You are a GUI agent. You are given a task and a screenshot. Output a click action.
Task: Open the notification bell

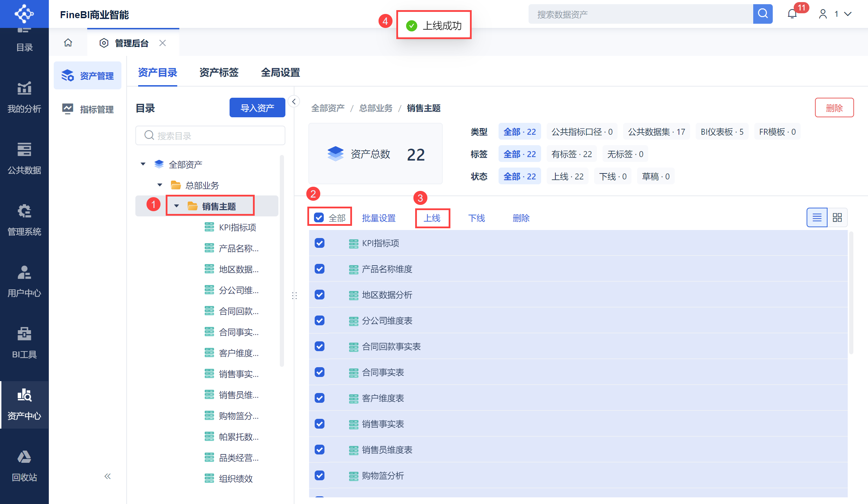tap(792, 14)
